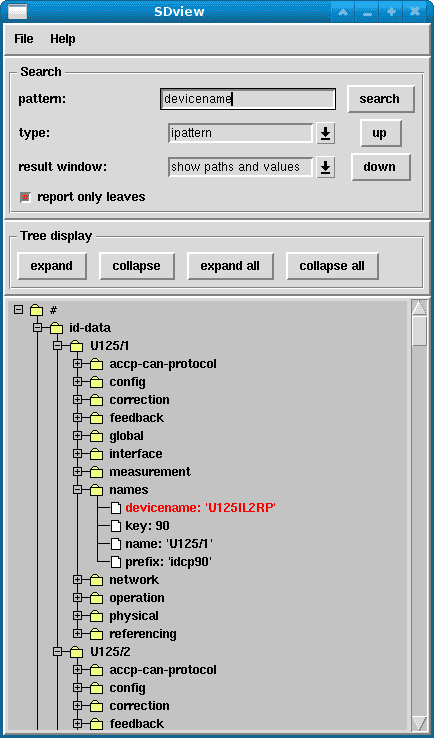
Task: Expand the measurement node
Action: [78, 472]
